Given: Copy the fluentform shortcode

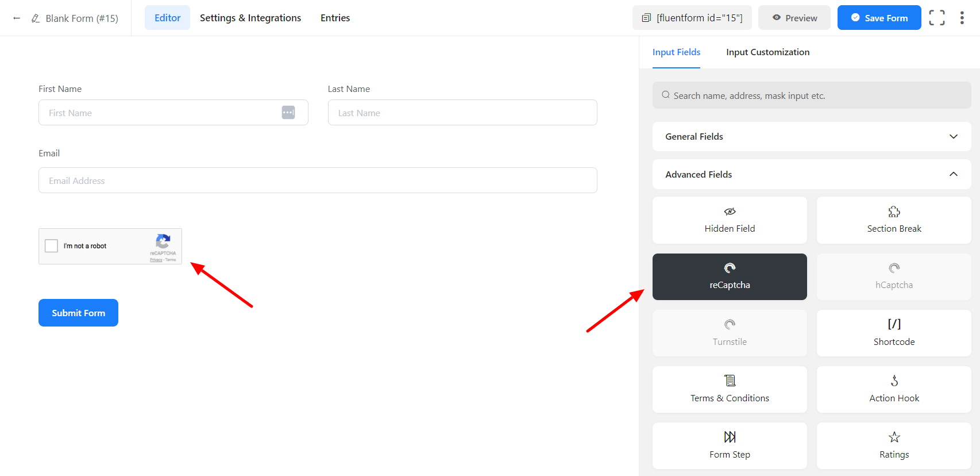Looking at the screenshot, I should pyautogui.click(x=692, y=18).
